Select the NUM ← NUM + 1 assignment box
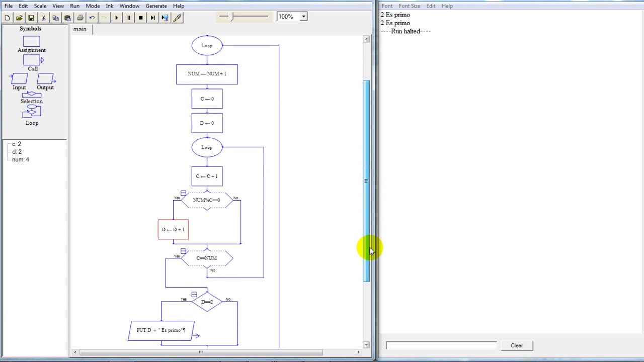 [x=207, y=74]
